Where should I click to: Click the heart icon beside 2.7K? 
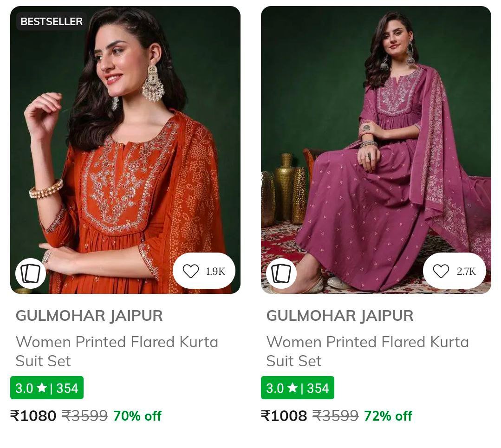(441, 271)
